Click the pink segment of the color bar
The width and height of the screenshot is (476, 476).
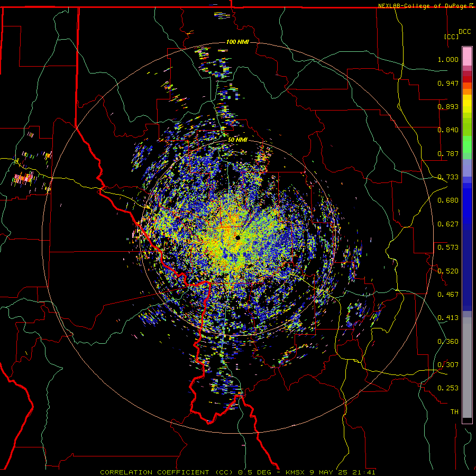click(x=467, y=56)
